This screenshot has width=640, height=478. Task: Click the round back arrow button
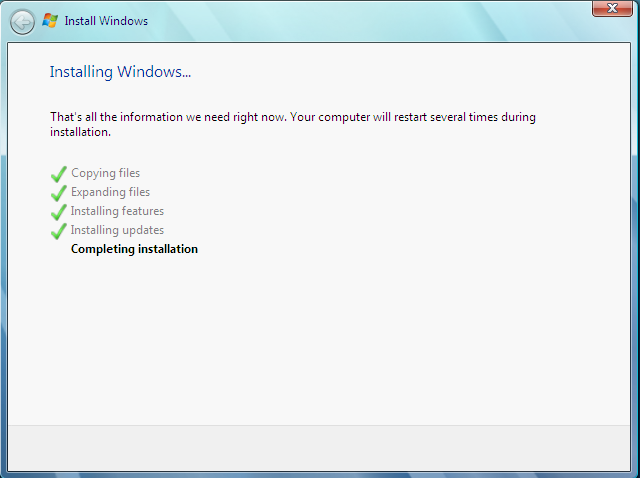click(x=22, y=22)
